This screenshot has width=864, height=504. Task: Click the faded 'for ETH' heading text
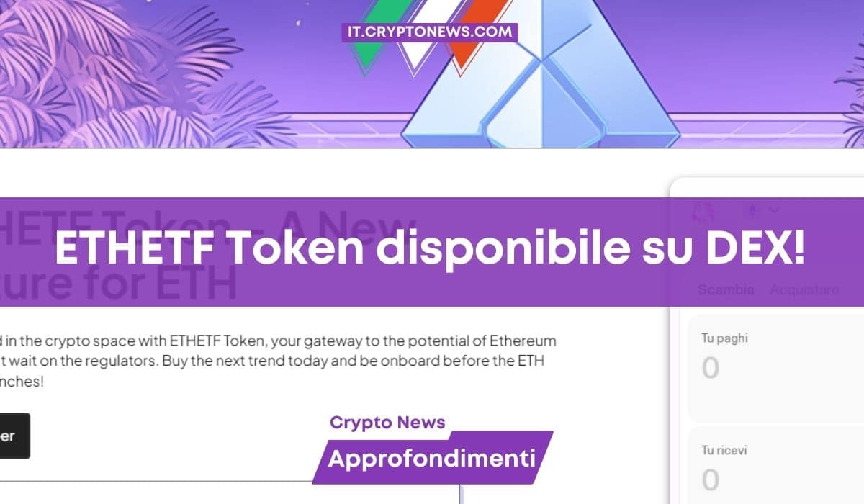pos(144,287)
